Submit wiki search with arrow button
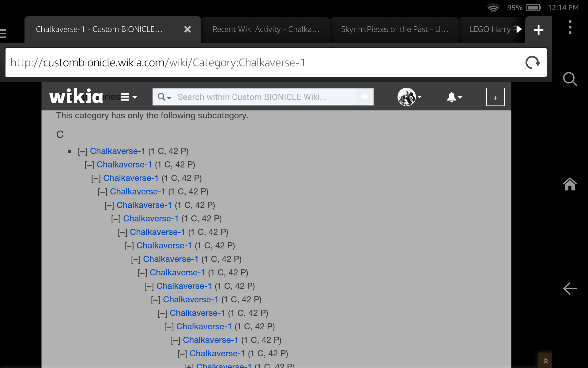 pyautogui.click(x=364, y=97)
